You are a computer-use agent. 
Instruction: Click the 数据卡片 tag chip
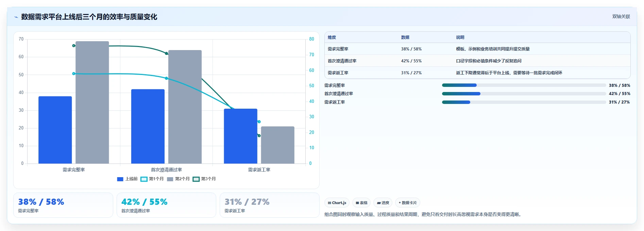408,203
